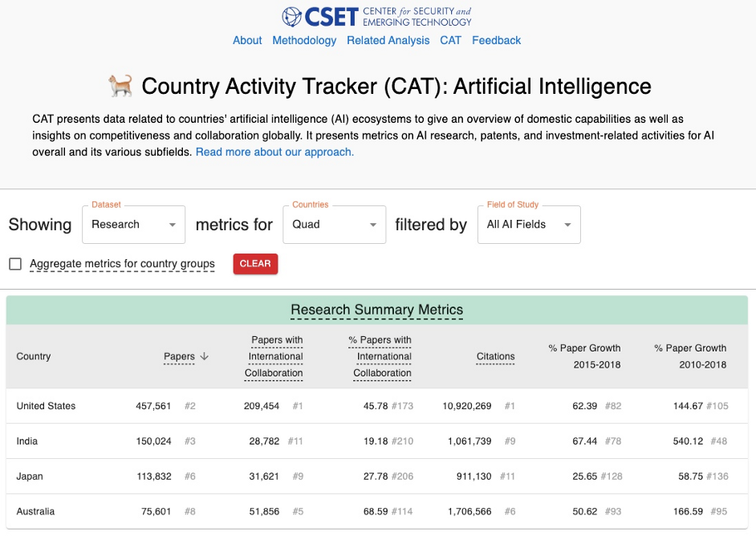Screen dimensions: 756x536
Task: Click Japan percent collaboration 27.78
Action: pos(376,477)
